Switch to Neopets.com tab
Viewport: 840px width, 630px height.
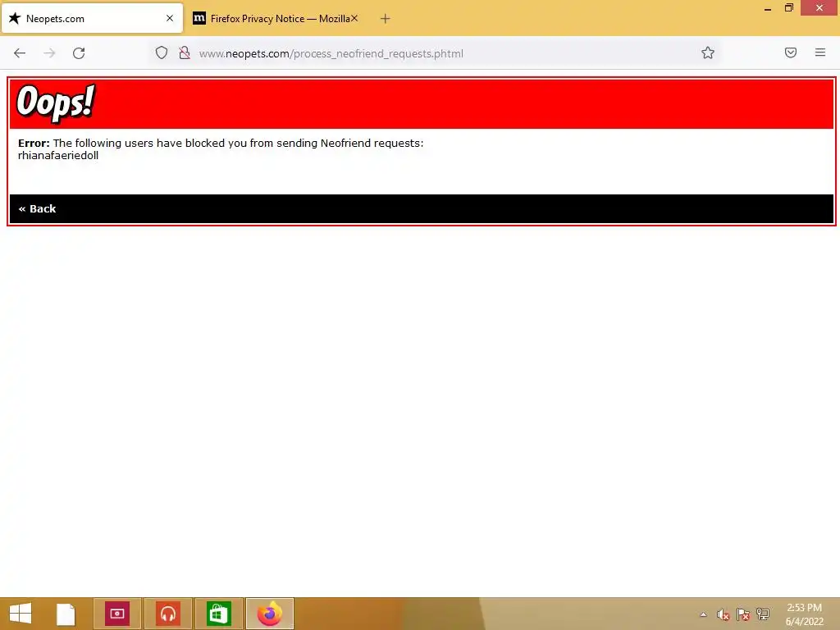92,18
